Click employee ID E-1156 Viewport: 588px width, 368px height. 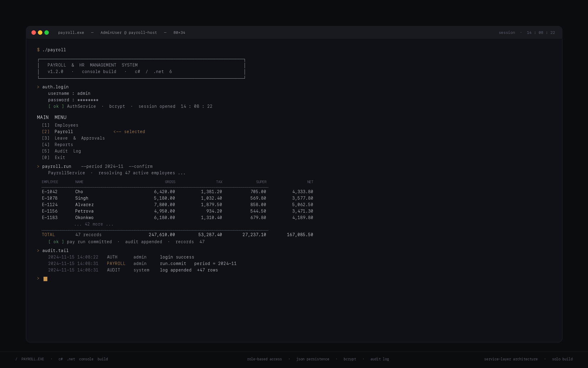(x=50, y=211)
